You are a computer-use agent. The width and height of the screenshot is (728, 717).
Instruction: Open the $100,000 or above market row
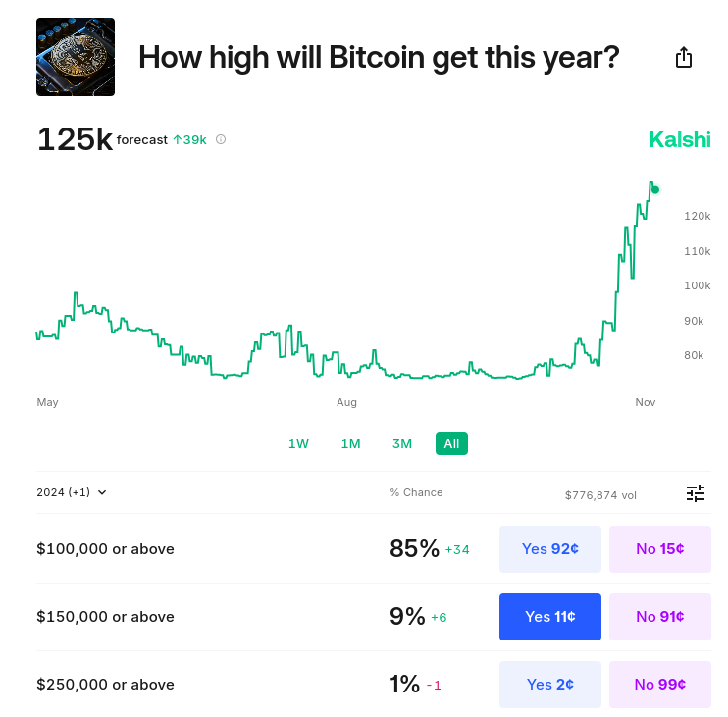click(x=105, y=549)
